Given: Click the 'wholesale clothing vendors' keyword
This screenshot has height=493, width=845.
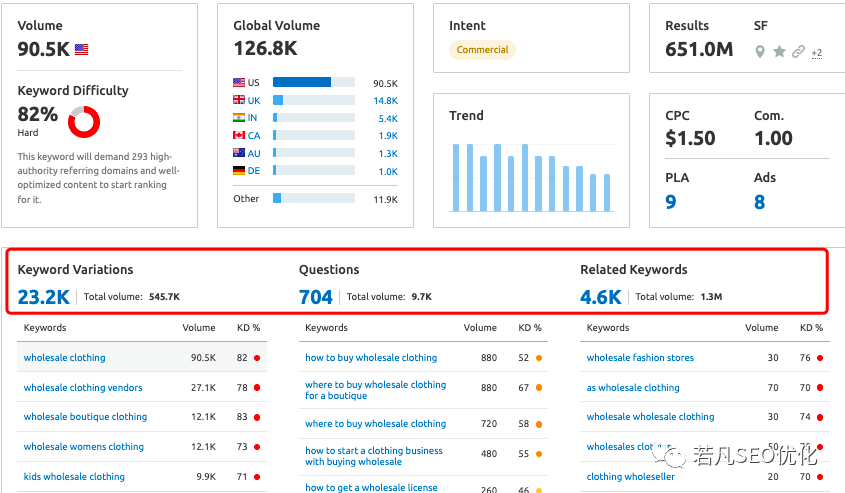Looking at the screenshot, I should click(83, 388).
